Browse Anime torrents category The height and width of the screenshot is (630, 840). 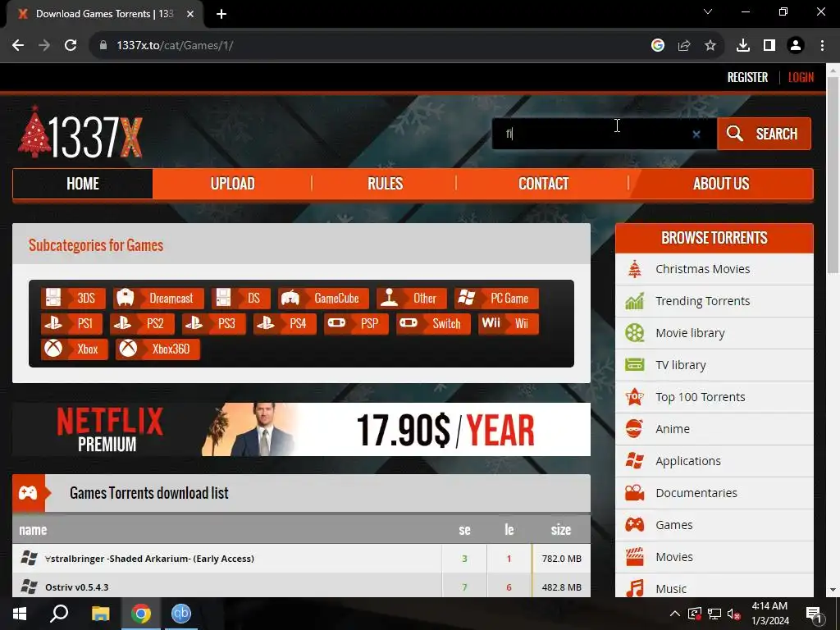pos(714,429)
